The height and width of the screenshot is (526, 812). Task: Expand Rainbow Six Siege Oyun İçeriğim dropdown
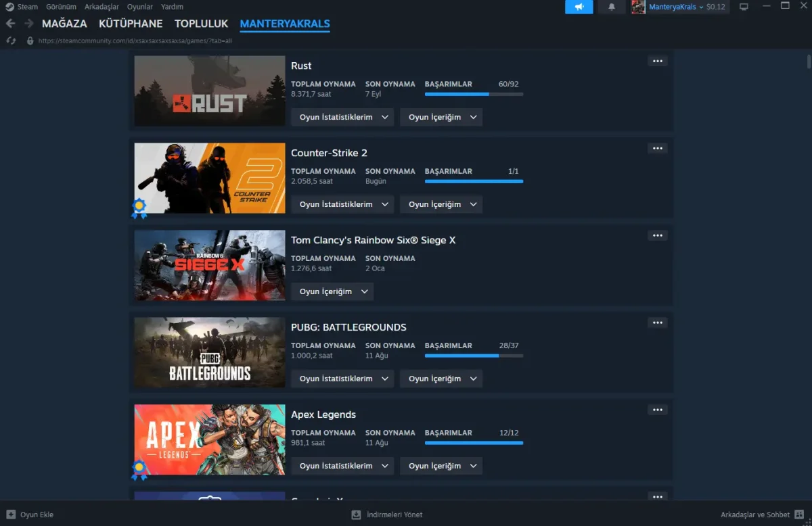(x=332, y=291)
